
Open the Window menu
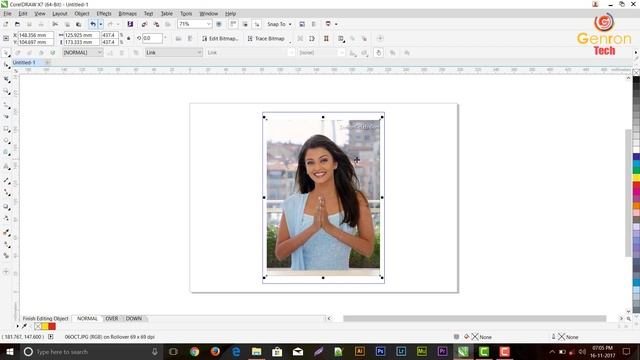point(209,13)
